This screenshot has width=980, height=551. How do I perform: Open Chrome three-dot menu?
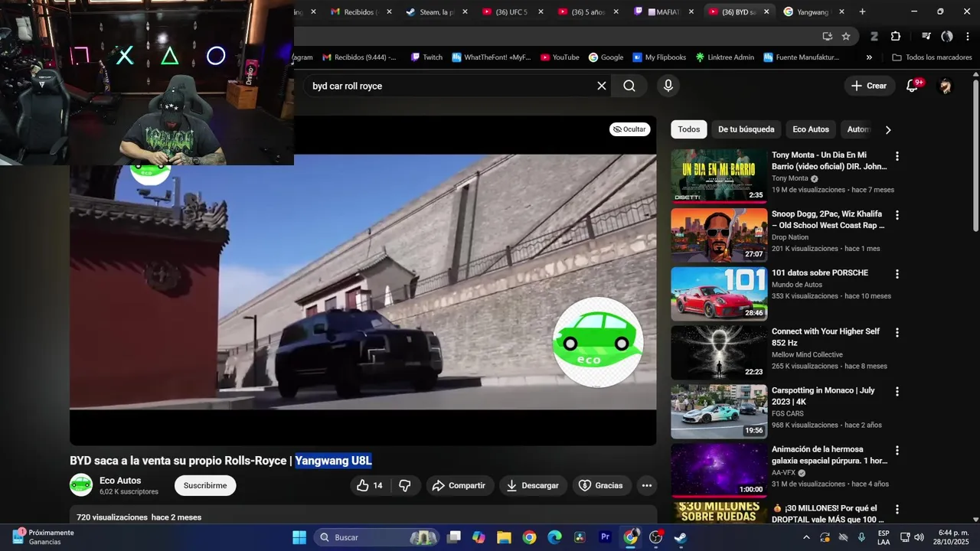[x=967, y=36]
